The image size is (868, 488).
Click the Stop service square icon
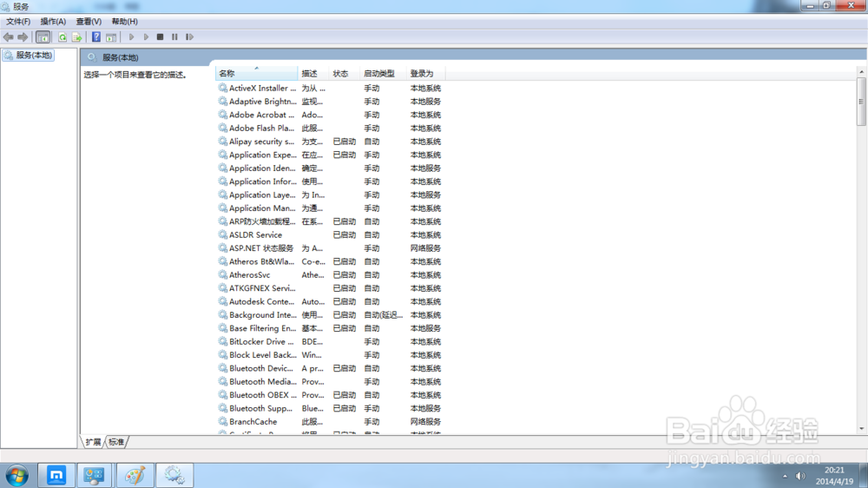160,37
